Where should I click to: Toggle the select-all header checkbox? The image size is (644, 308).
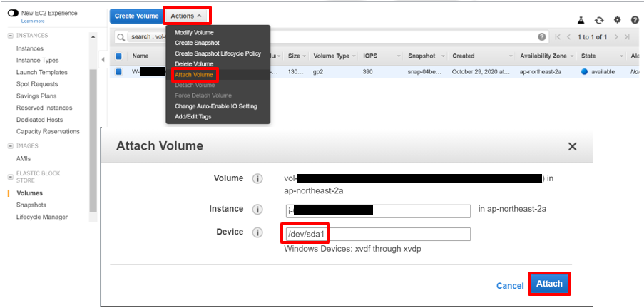pyautogui.click(x=118, y=56)
